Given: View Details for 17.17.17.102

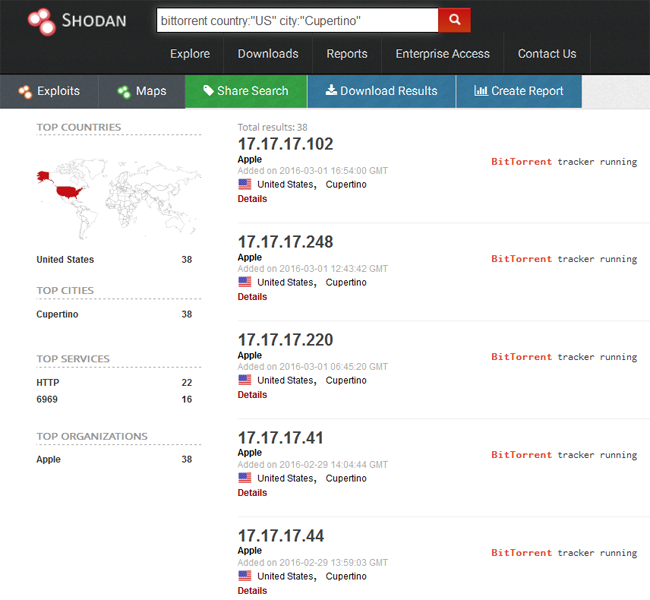Looking at the screenshot, I should click(x=252, y=199).
